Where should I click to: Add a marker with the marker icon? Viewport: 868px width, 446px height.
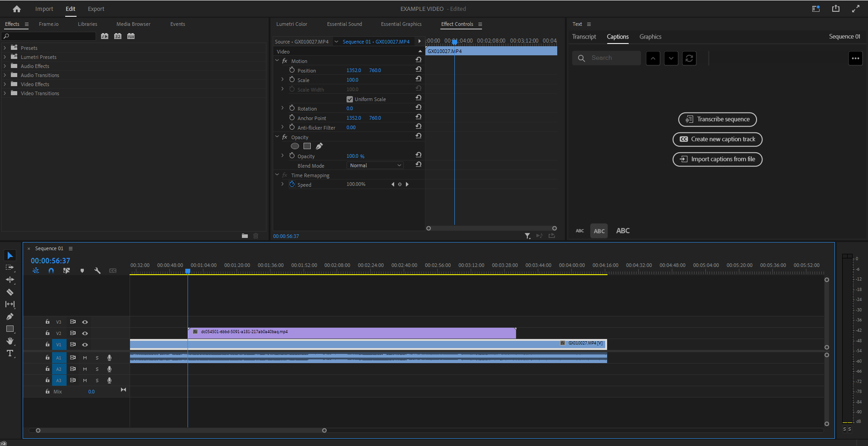point(82,271)
